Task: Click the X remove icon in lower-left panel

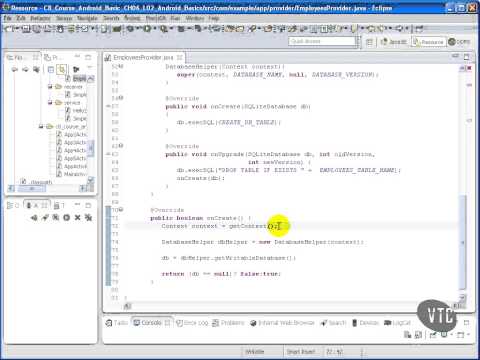Action: (77, 218)
